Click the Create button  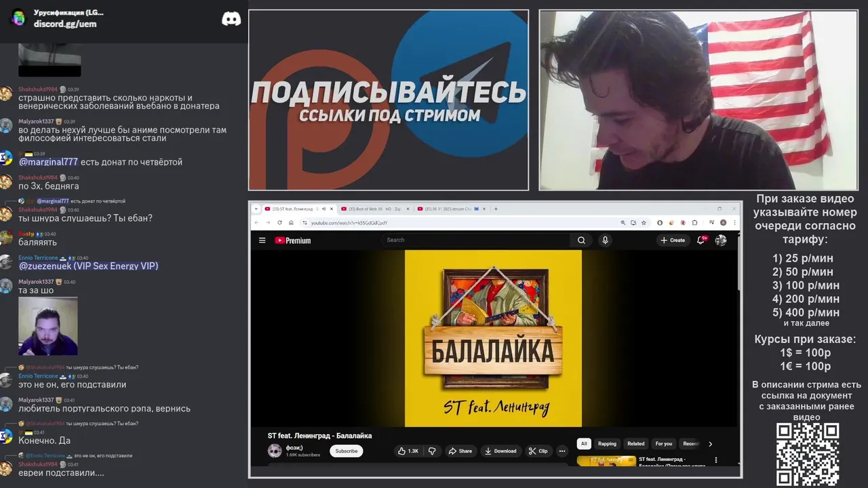673,240
